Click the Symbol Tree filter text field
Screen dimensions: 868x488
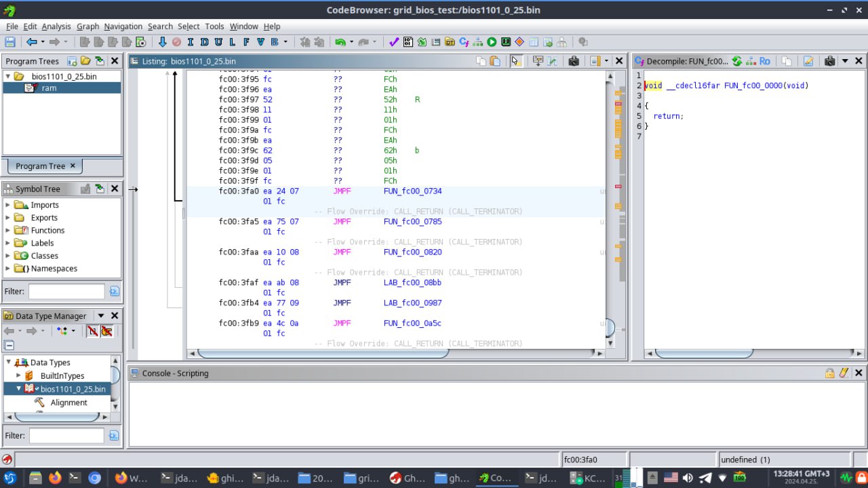click(66, 291)
